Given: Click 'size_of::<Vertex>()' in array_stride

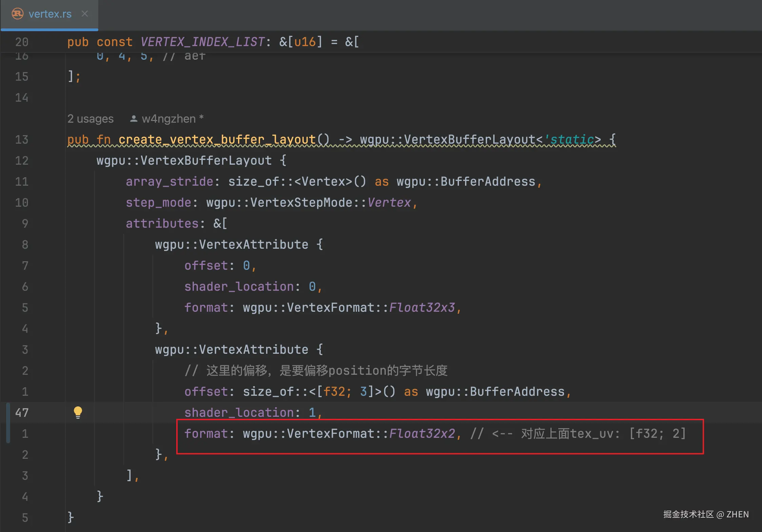Looking at the screenshot, I should coord(297,182).
